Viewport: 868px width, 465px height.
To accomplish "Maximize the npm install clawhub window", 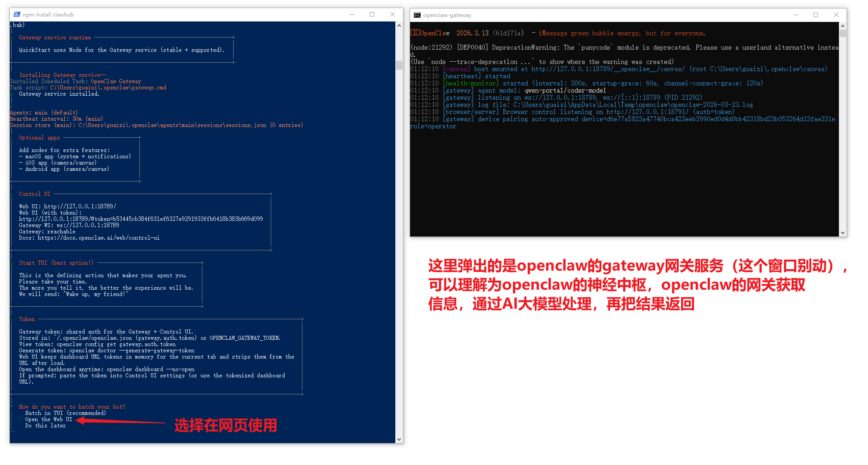I will tap(372, 14).
